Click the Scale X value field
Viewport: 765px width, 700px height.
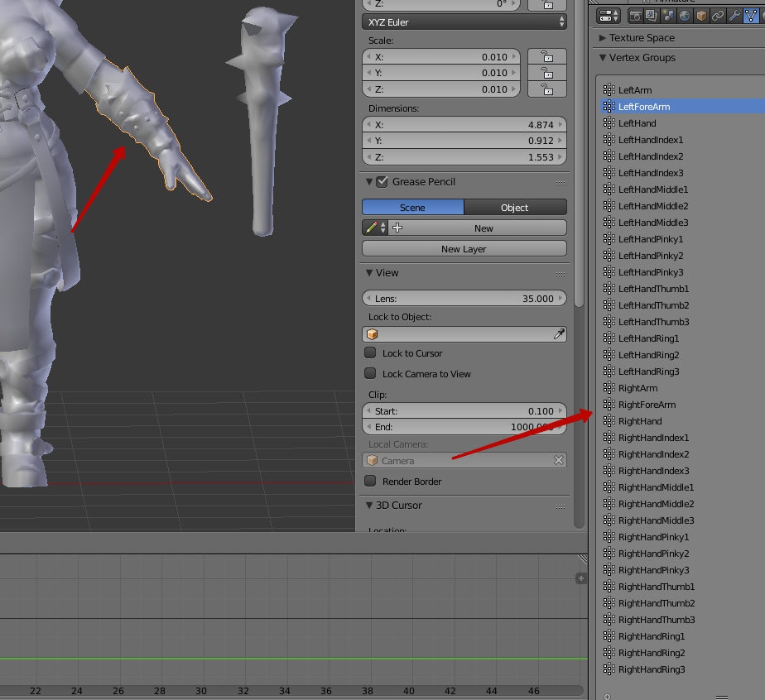tap(441, 56)
